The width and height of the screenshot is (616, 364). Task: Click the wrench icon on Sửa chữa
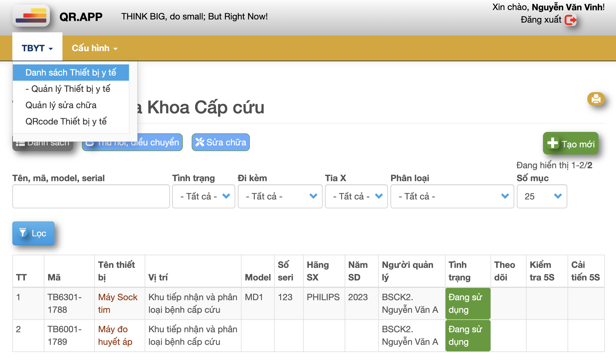200,142
